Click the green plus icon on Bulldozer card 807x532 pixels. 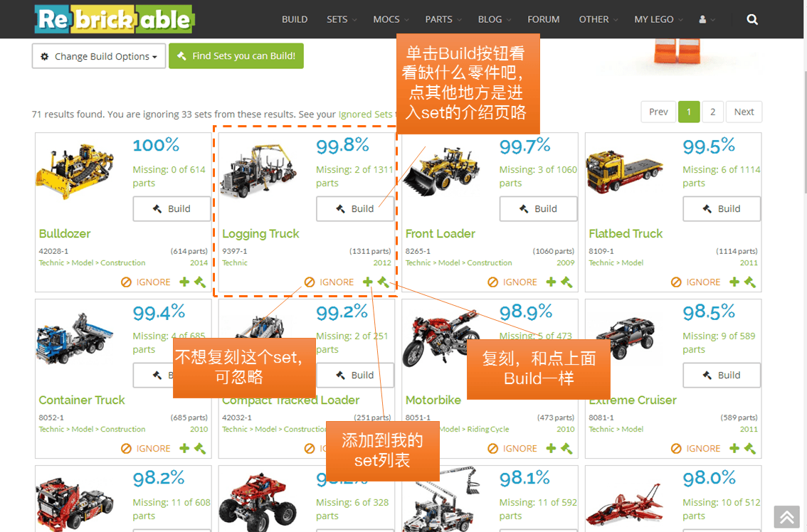click(184, 282)
